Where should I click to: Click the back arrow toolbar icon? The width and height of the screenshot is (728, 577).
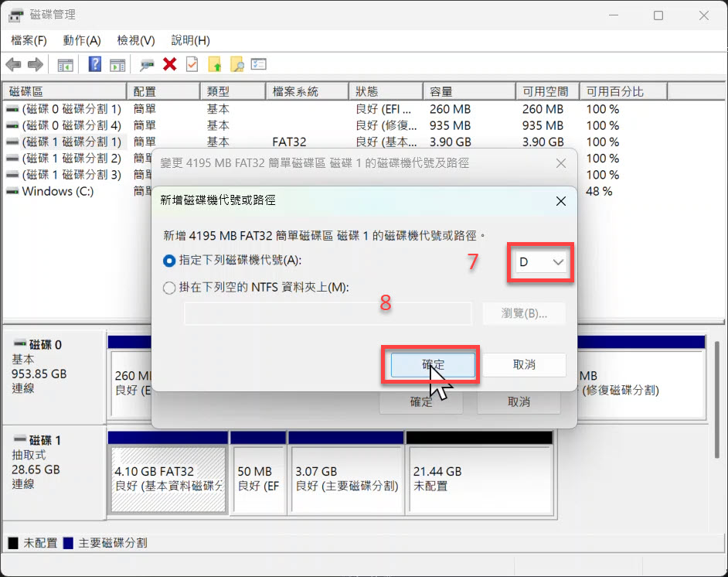pyautogui.click(x=13, y=64)
